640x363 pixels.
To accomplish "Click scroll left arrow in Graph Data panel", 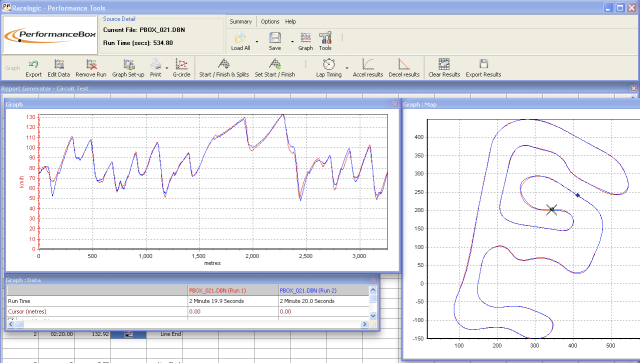I will click(11, 324).
